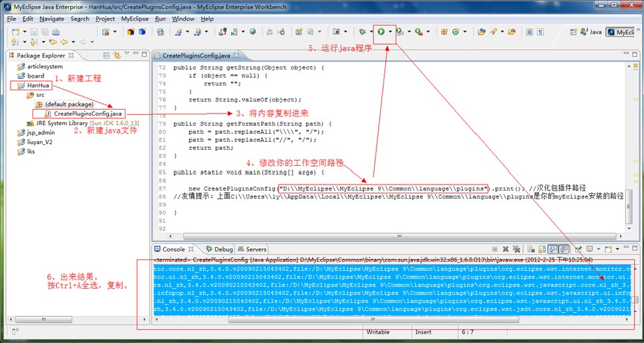Open dropdown arrow beside New Java Class icon
The height and width of the screenshot is (343, 644).
point(465,31)
